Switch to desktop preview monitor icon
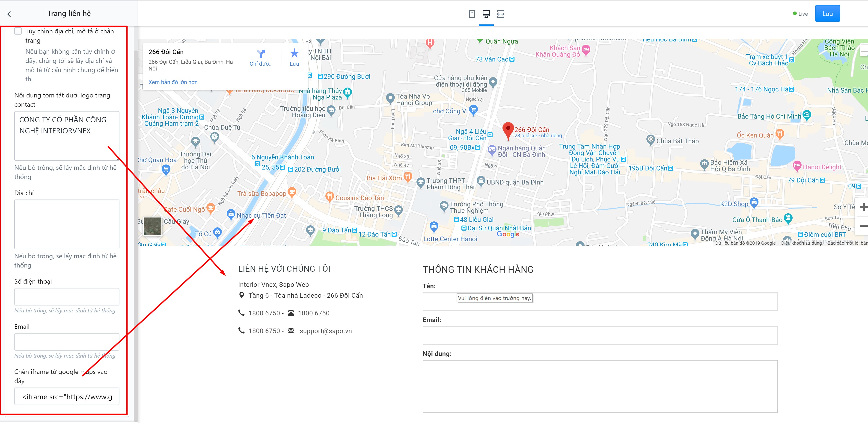This screenshot has width=868, height=423. [x=486, y=14]
